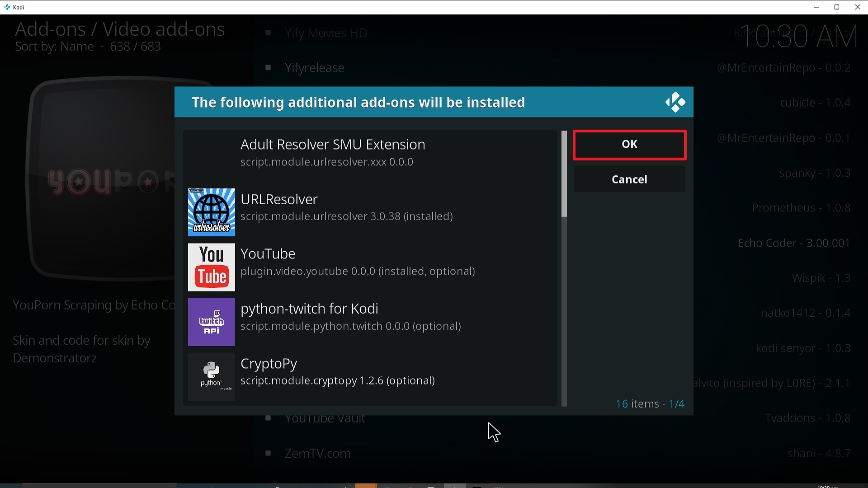This screenshot has height=488, width=868.
Task: Select the YouTube logo icon
Action: click(212, 267)
